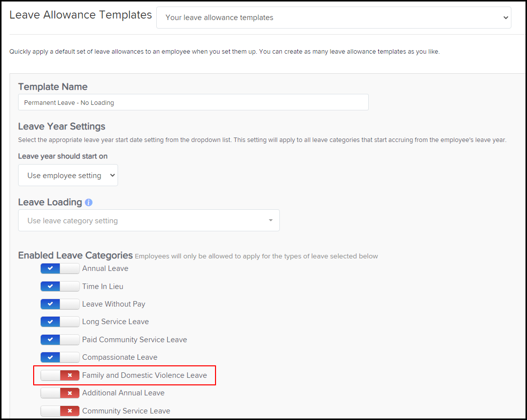Click the Leave Loading info icon
The image size is (527, 420).
pos(88,203)
